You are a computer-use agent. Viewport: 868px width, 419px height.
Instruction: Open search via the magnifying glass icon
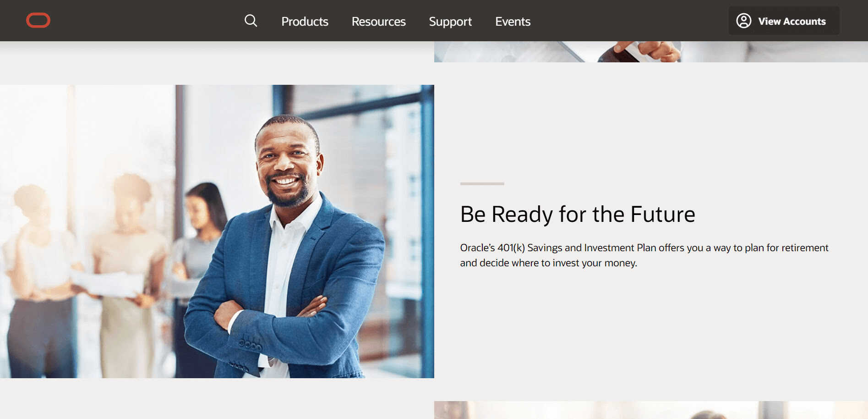pos(251,21)
